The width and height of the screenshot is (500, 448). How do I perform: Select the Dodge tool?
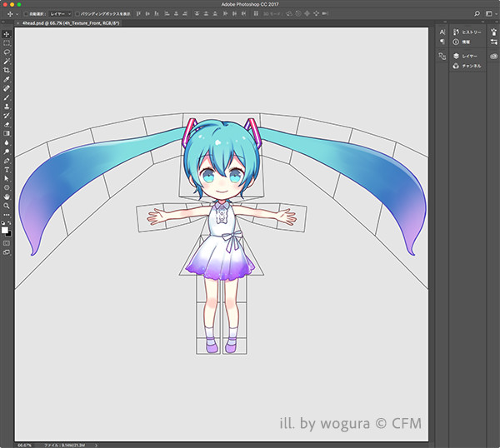point(7,152)
